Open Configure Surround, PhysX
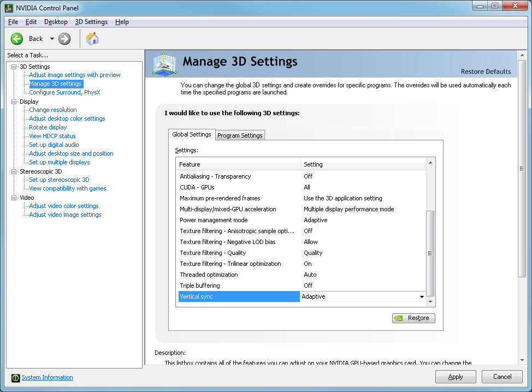The width and height of the screenshot is (532, 392). click(x=64, y=93)
